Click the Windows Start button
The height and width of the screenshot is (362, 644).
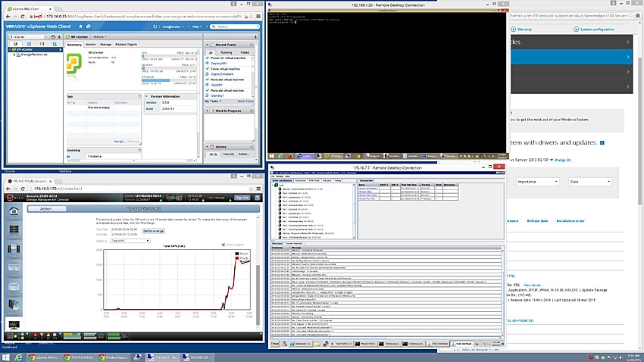click(6, 357)
